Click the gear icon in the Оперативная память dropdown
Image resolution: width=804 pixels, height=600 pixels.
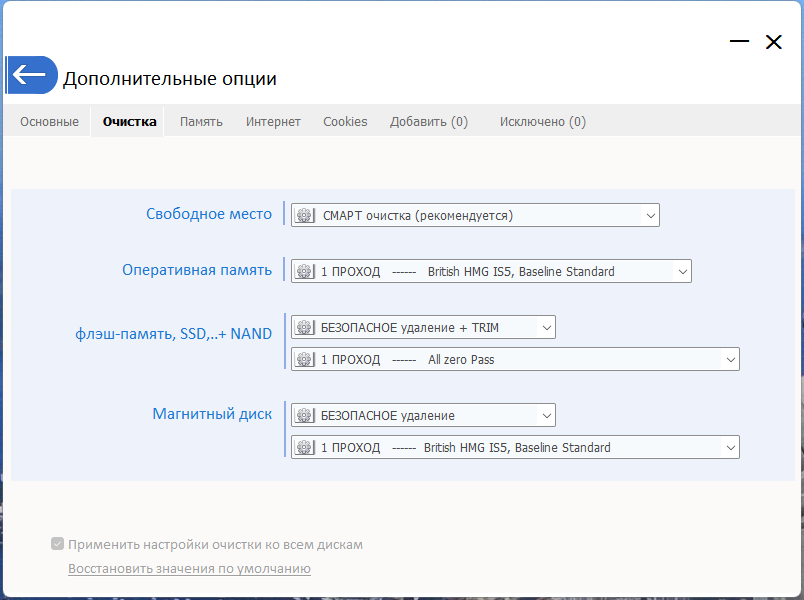305,271
